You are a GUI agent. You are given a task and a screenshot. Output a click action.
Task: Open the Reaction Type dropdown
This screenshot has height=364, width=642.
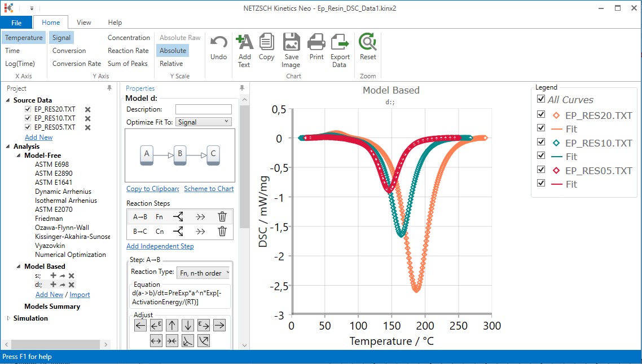(204, 273)
